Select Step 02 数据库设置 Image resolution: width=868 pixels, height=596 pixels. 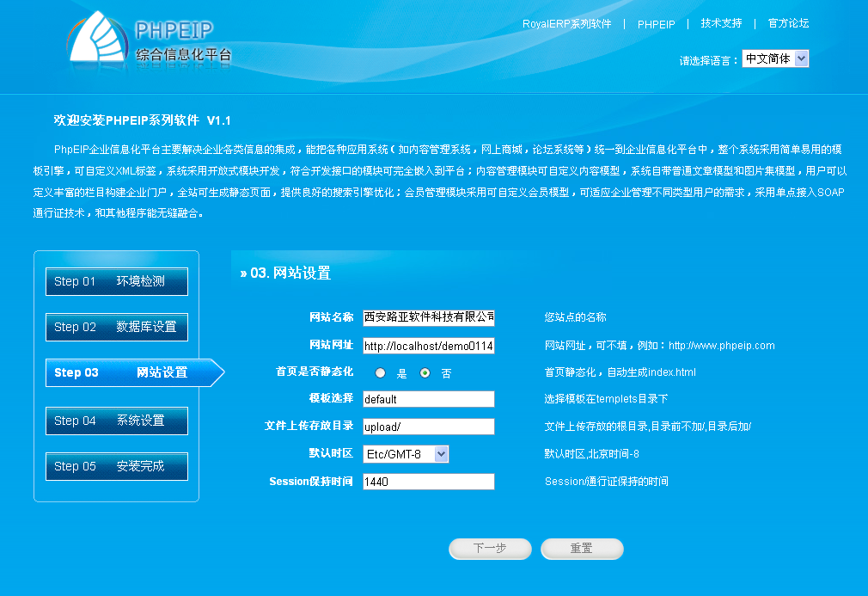click(x=117, y=327)
